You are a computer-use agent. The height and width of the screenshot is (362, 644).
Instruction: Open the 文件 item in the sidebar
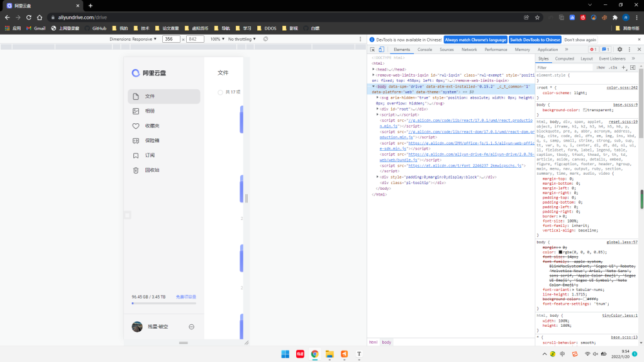pyautogui.click(x=164, y=96)
